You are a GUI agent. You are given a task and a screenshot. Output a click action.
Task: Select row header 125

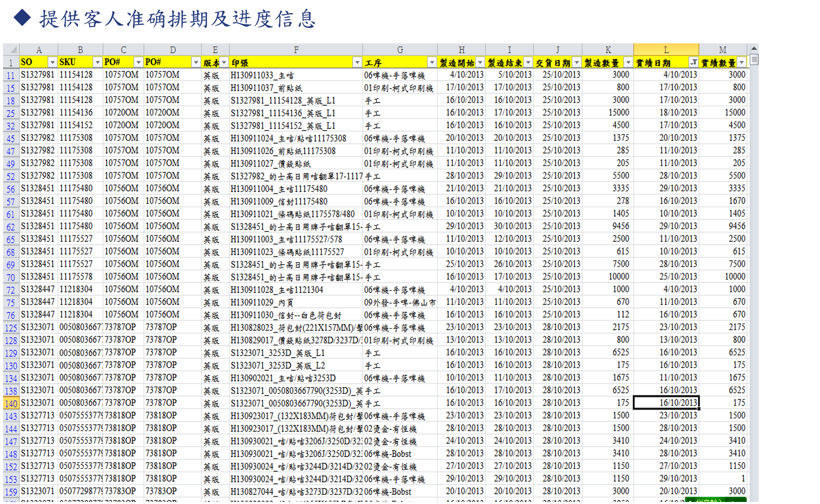(x=11, y=327)
